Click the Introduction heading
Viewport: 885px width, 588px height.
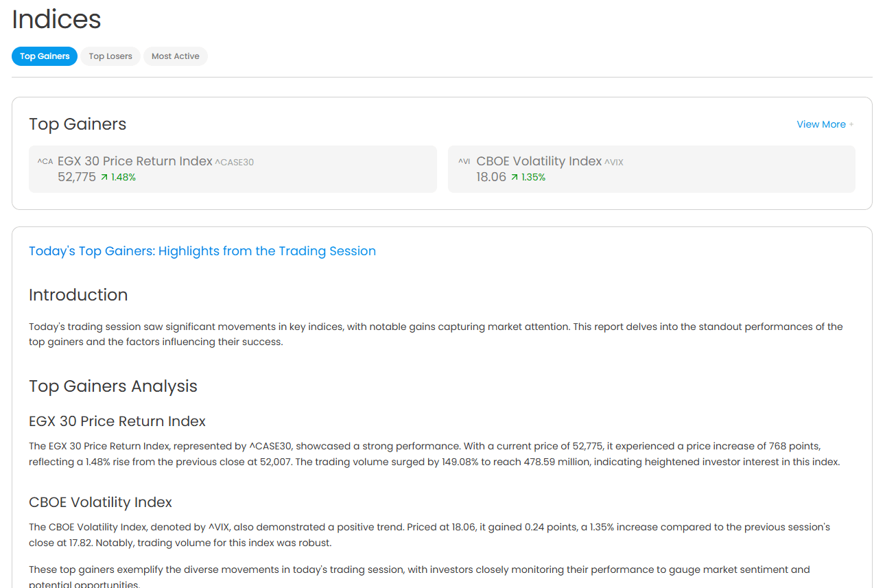pos(78,295)
